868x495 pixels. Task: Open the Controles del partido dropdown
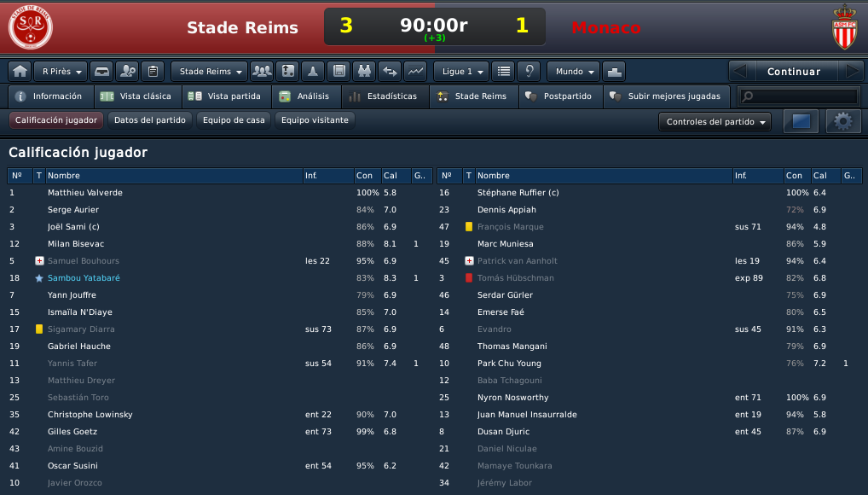click(715, 121)
